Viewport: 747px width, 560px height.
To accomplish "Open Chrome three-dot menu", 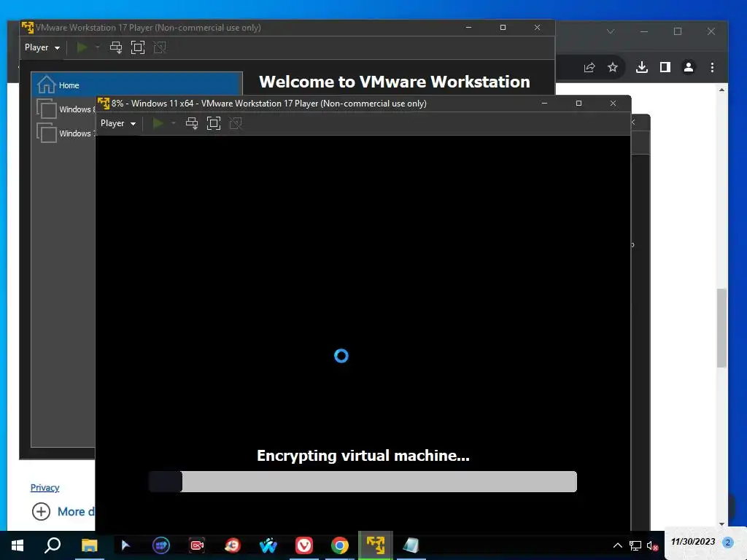I will click(x=712, y=67).
